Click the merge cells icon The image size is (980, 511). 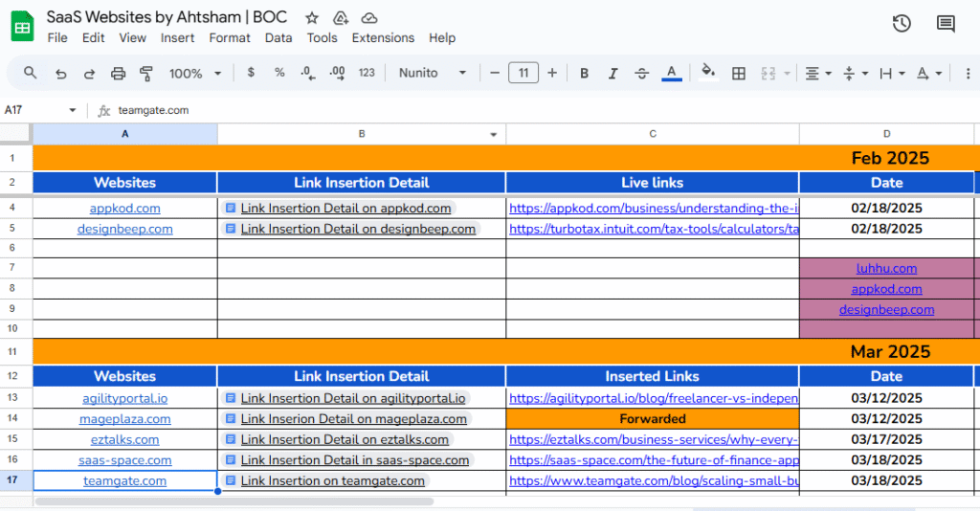click(x=768, y=74)
